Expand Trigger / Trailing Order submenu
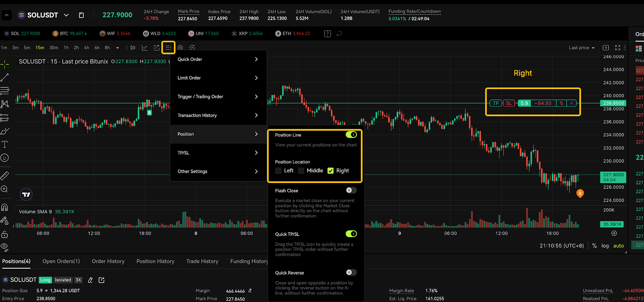The image size is (644, 302). coord(219,97)
